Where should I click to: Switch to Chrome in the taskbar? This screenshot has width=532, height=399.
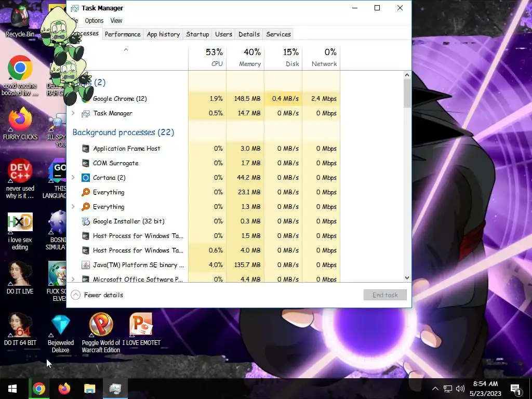click(x=38, y=389)
